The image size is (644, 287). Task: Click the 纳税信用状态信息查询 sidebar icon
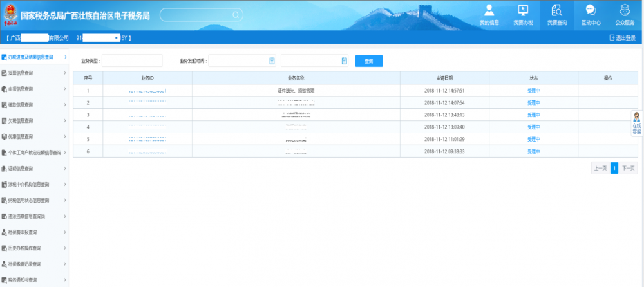click(x=4, y=200)
